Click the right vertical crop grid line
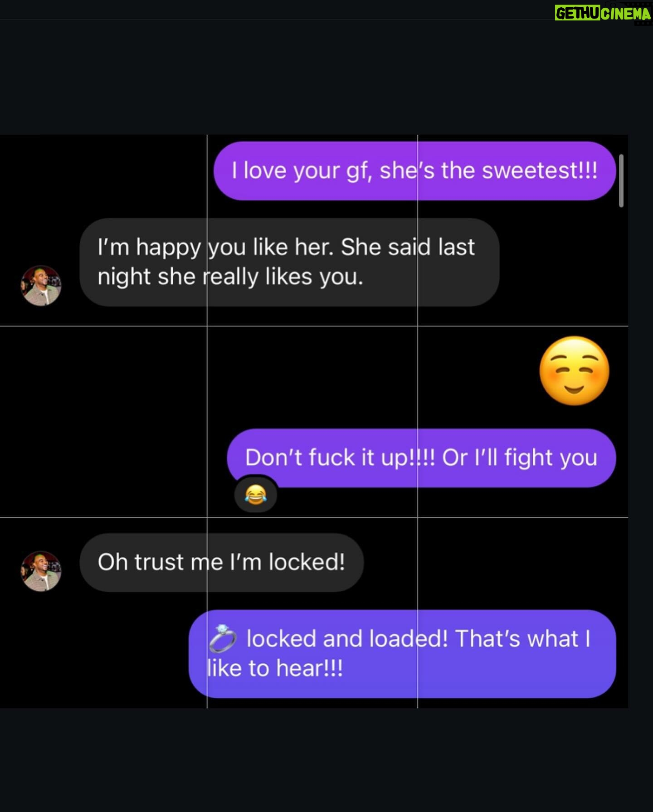This screenshot has width=653, height=812. point(418,421)
